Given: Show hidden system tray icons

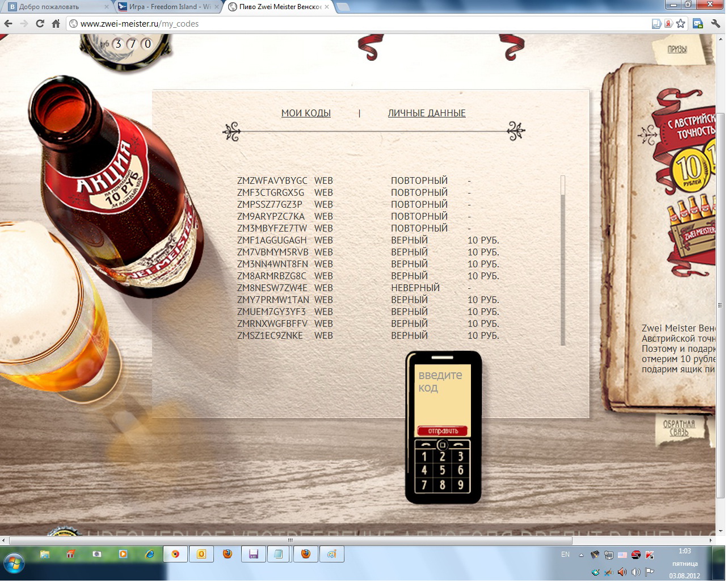Looking at the screenshot, I should coord(581,555).
